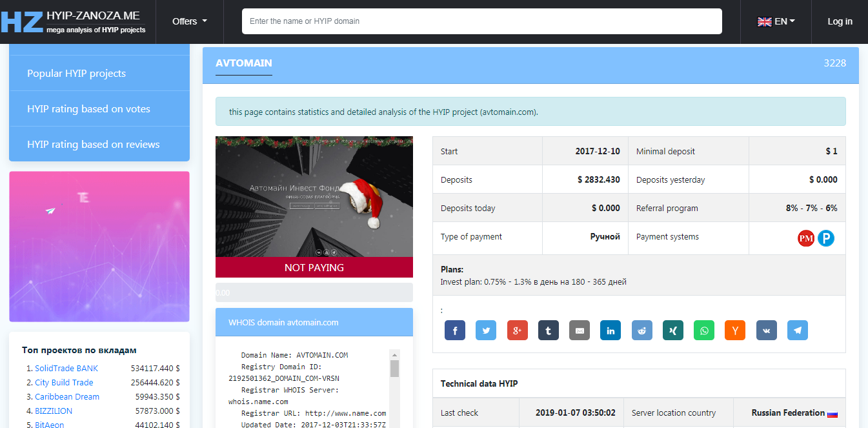Click the Payeer P payment icon

point(826,238)
